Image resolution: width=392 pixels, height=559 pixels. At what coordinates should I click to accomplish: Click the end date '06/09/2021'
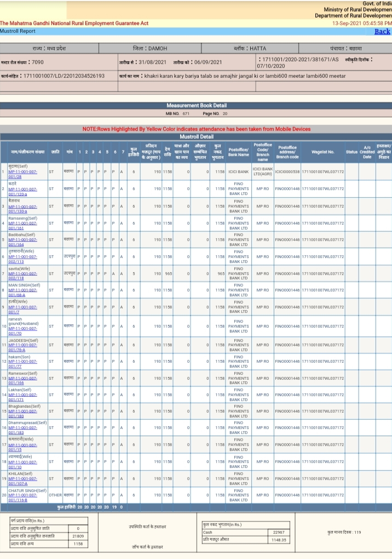[208, 62]
